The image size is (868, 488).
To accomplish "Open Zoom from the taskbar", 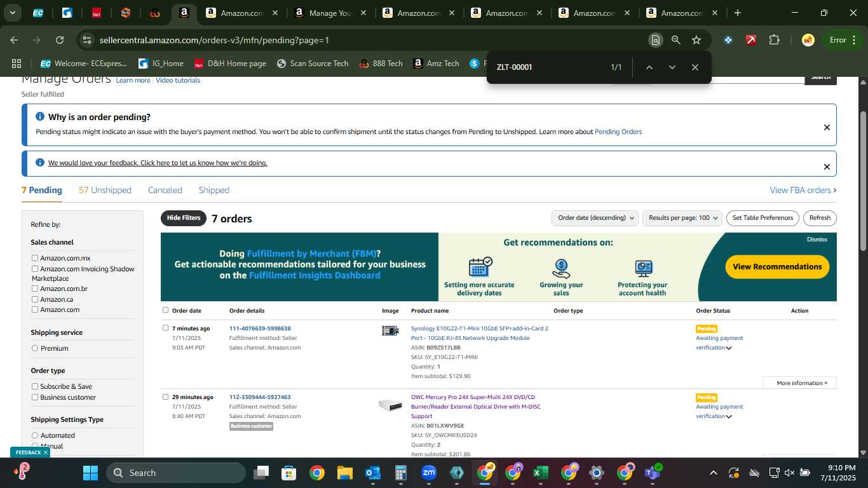I will tap(429, 473).
